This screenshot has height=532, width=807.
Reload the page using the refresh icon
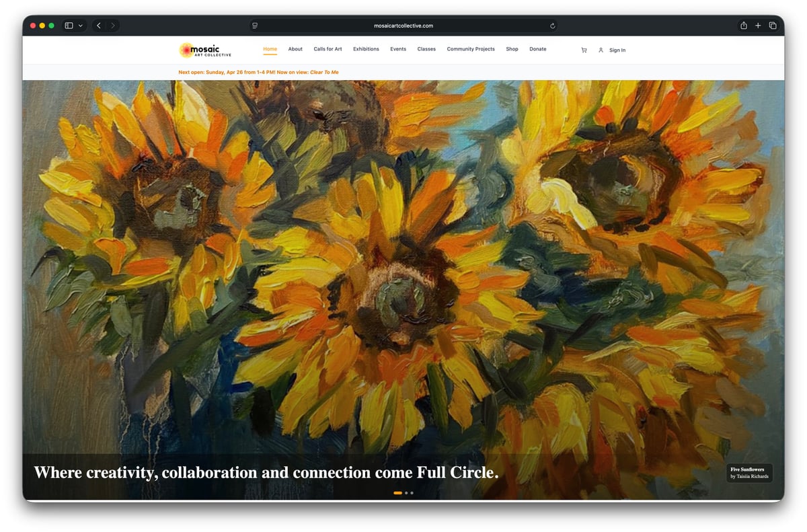pyautogui.click(x=552, y=25)
